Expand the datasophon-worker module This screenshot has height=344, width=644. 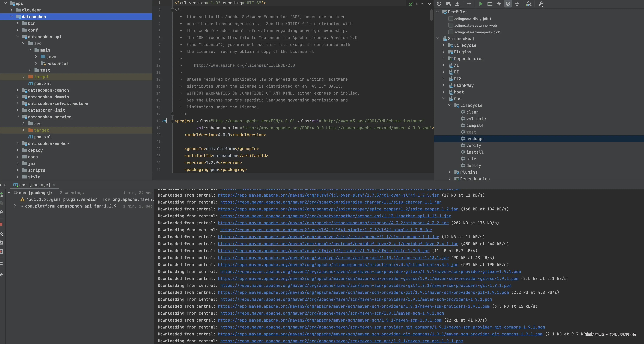(17, 144)
